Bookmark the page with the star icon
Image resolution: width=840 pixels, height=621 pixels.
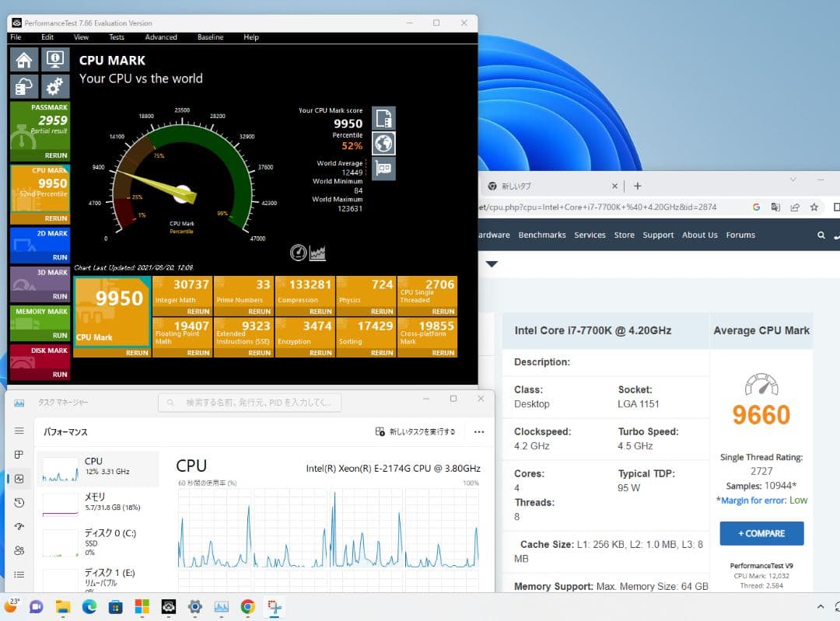[814, 207]
